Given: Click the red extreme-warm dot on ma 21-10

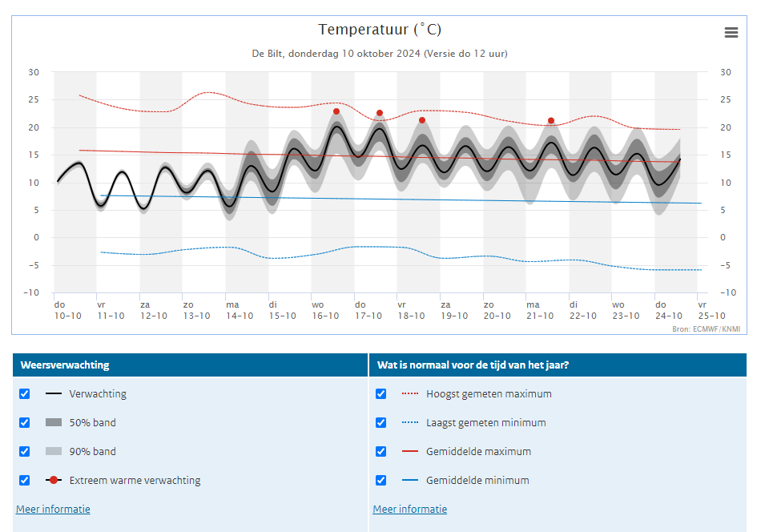Looking at the screenshot, I should click(x=551, y=120).
